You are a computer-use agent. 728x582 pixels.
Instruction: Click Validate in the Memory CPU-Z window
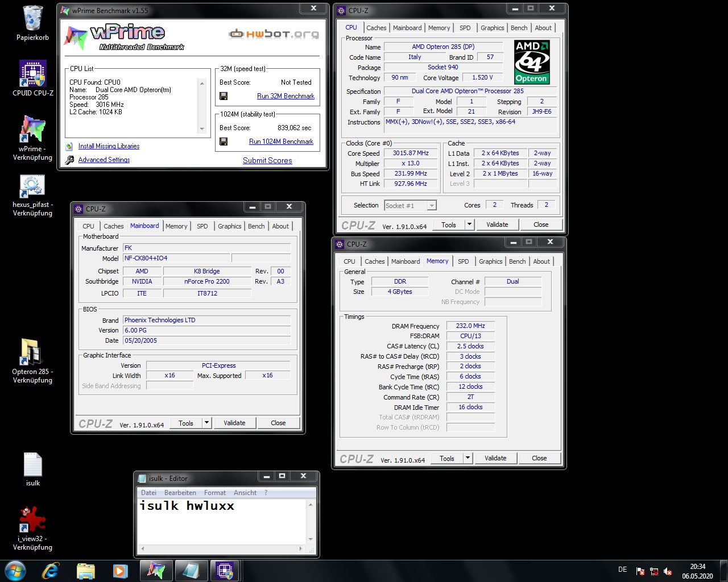coord(495,458)
